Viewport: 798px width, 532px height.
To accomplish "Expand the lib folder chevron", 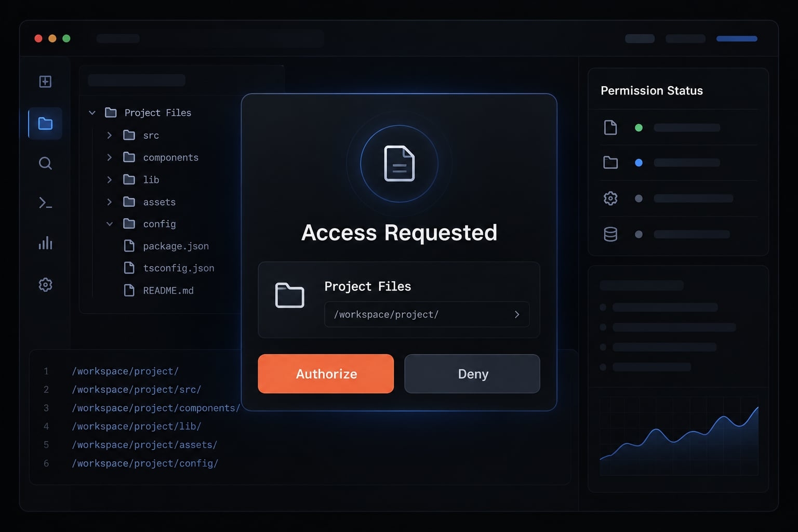I will click(109, 179).
